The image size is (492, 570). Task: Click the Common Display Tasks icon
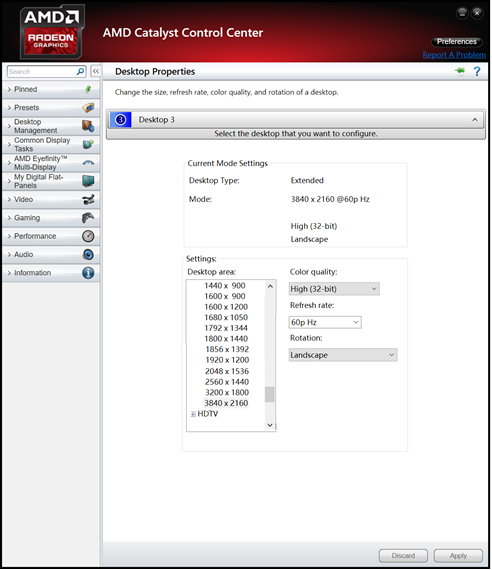(x=88, y=144)
